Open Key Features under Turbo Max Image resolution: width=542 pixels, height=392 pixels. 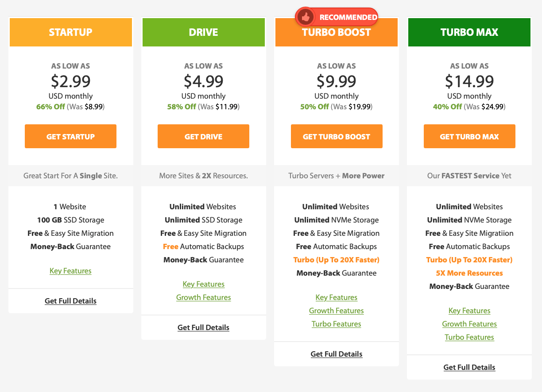(469, 310)
